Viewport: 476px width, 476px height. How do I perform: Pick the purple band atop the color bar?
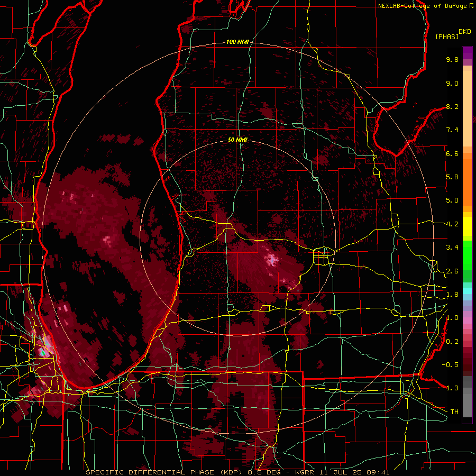point(467,53)
